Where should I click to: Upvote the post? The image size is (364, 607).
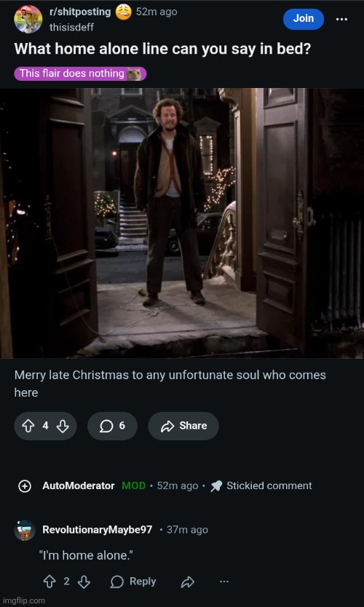(28, 426)
